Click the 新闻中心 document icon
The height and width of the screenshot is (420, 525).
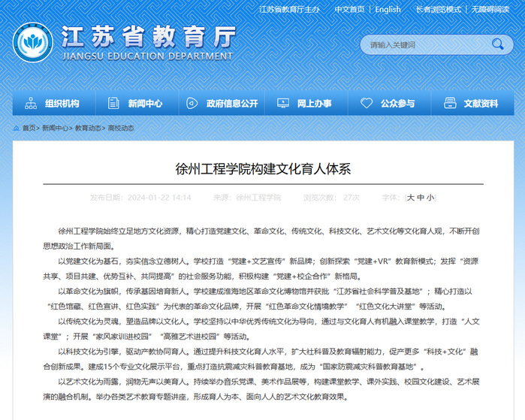pyautogui.click(x=113, y=103)
